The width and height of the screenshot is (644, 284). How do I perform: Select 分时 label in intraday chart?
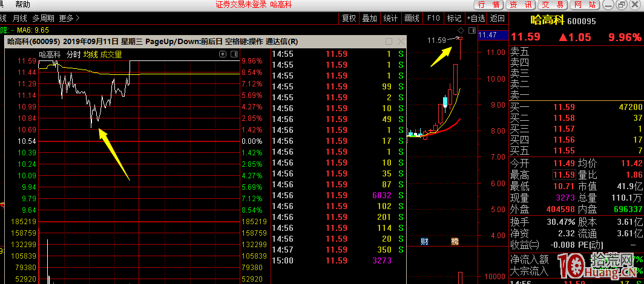(73, 54)
